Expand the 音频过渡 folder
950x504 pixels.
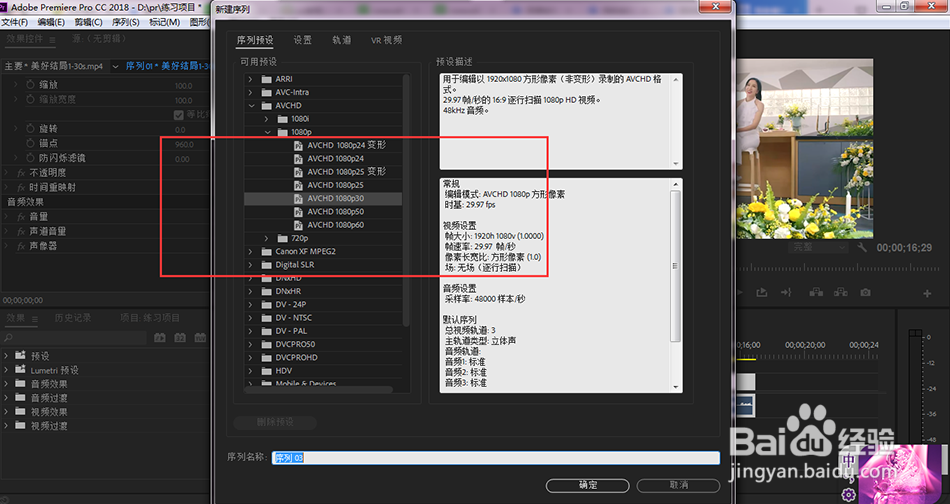click(6, 397)
